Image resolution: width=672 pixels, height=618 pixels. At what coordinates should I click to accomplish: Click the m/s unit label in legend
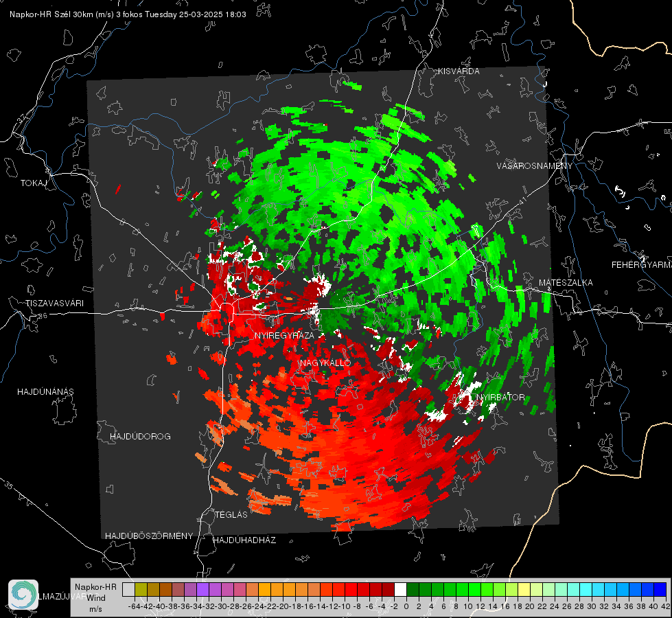(x=95, y=609)
